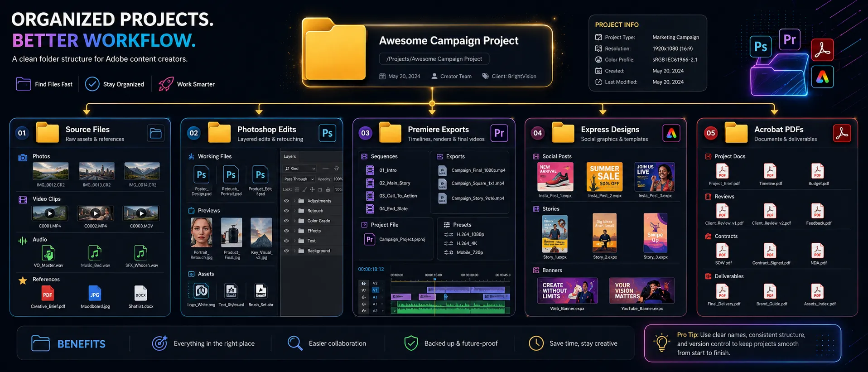Open the Poster_Design.psd Photoshop file icon

pos(202,175)
